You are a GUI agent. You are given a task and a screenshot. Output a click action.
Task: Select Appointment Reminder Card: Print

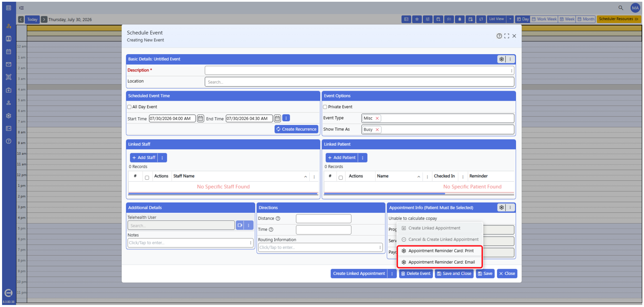pyautogui.click(x=440, y=251)
